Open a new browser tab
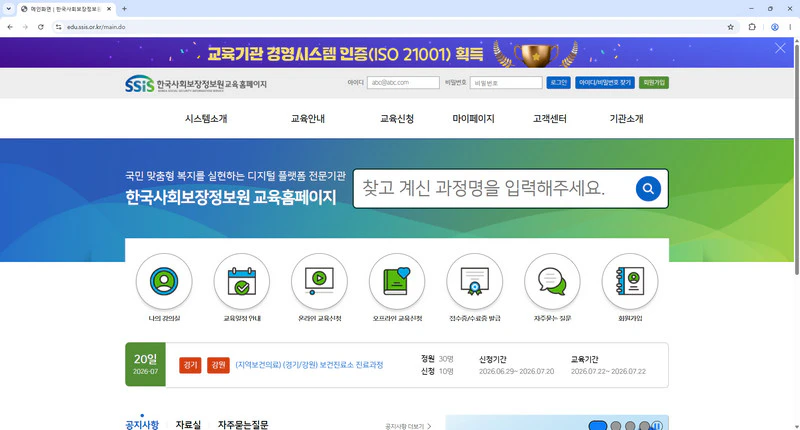This screenshot has height=430, width=800. coord(124,9)
